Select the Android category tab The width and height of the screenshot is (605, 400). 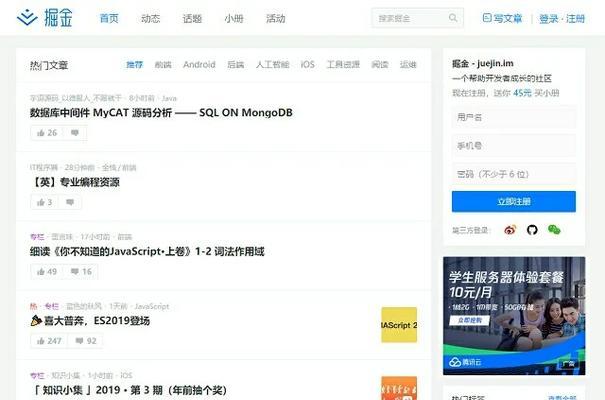click(199, 65)
